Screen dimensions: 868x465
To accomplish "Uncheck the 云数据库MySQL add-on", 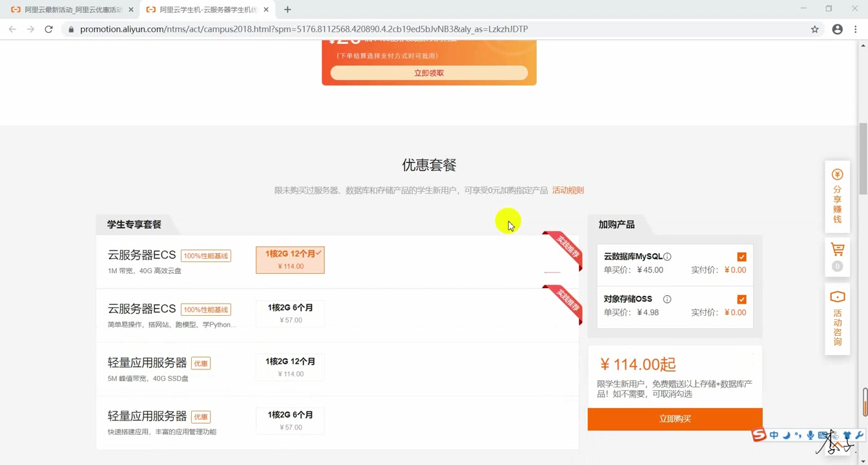I will pyautogui.click(x=741, y=257).
